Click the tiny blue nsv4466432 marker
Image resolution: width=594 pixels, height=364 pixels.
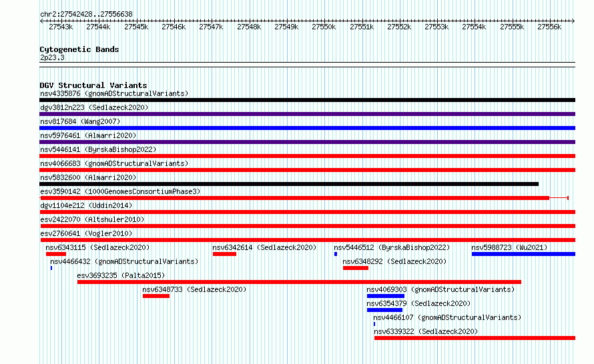pos(51,268)
